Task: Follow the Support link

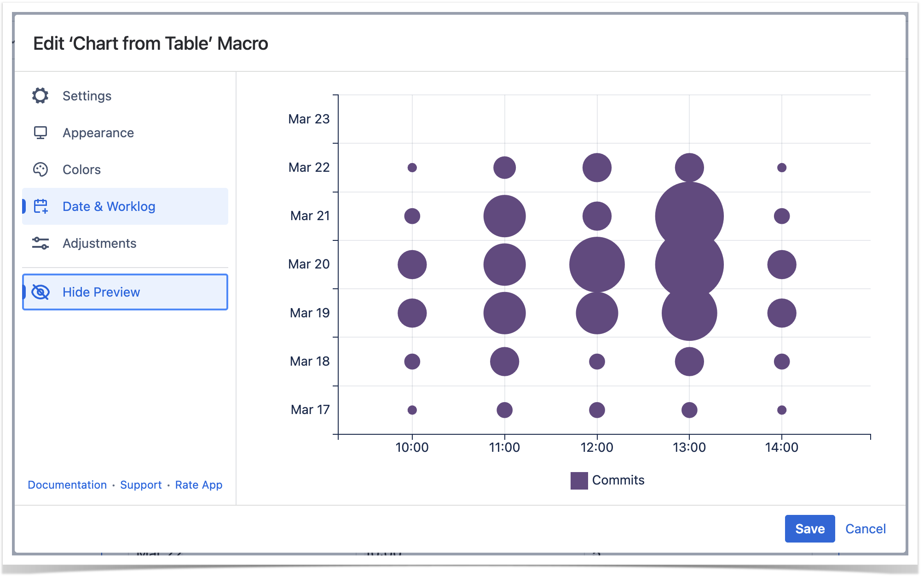Action: 141,485
